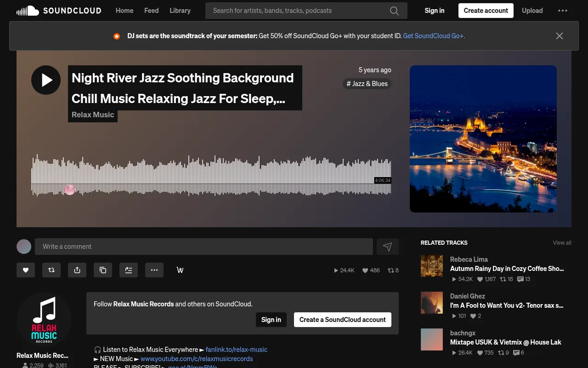The width and height of the screenshot is (588, 368).
Task: Click View all related tracks
Action: coord(562,243)
